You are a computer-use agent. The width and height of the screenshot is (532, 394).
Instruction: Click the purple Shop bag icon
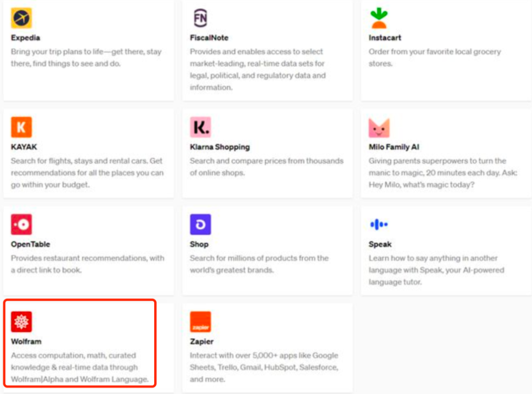click(200, 224)
